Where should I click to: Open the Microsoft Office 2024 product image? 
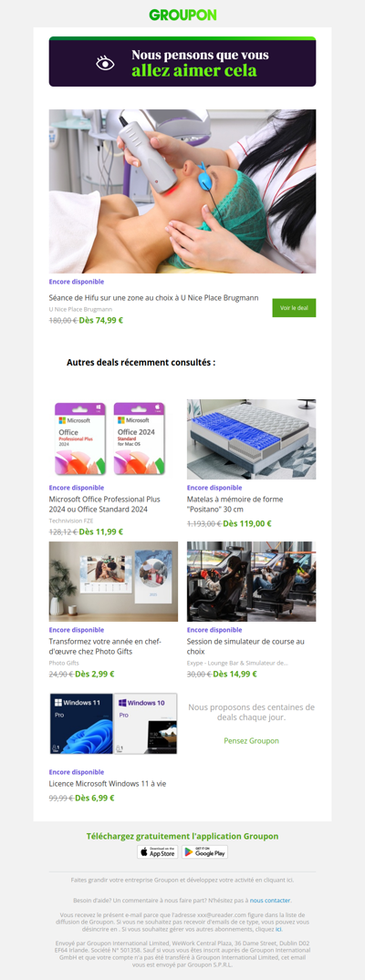tap(113, 439)
